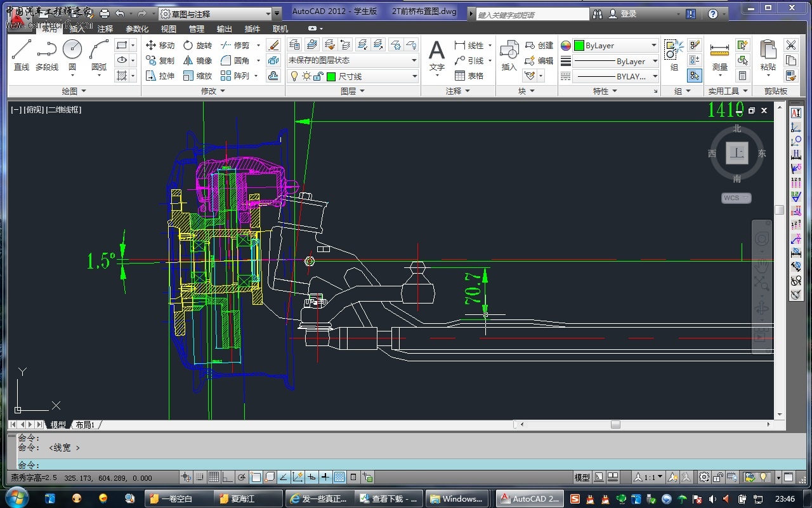Click the 旋转 (Rotate) tool

197,45
